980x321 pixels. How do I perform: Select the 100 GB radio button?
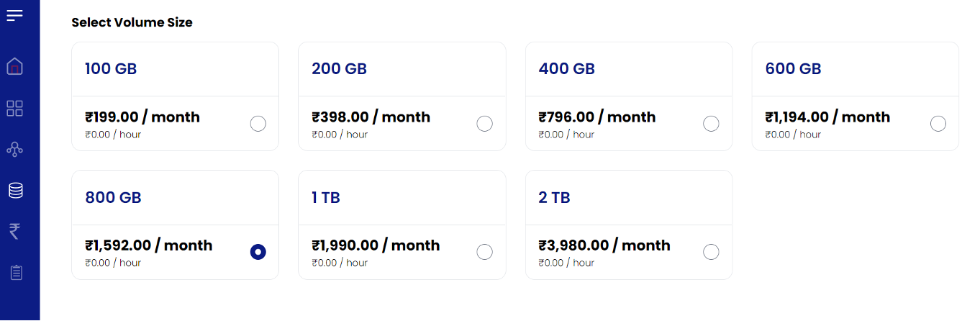[258, 124]
